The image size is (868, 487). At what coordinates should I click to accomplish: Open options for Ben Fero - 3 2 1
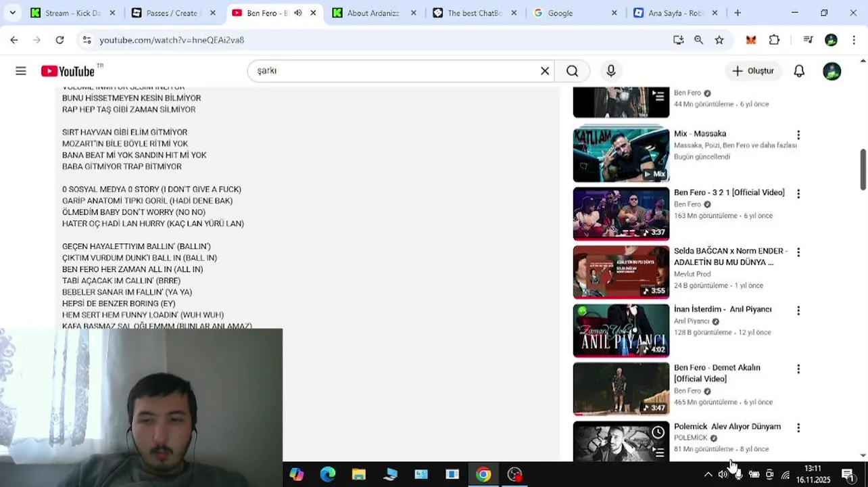click(x=798, y=194)
